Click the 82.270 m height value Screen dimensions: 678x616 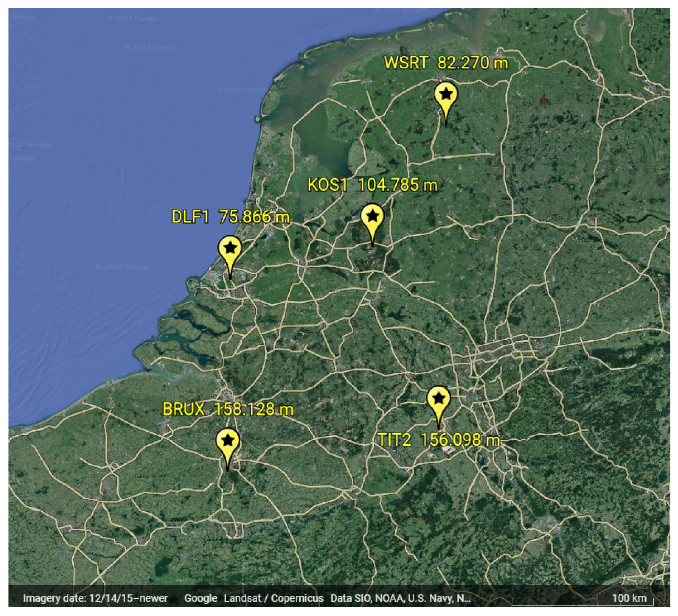[x=473, y=63]
